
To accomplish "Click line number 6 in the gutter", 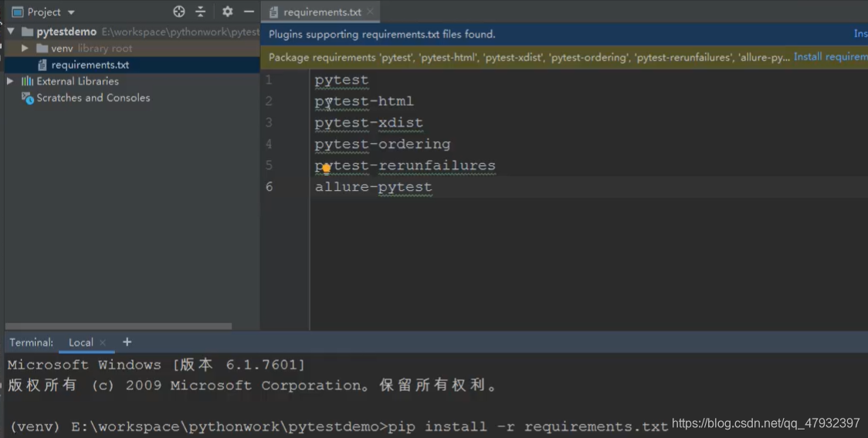I will (x=269, y=187).
